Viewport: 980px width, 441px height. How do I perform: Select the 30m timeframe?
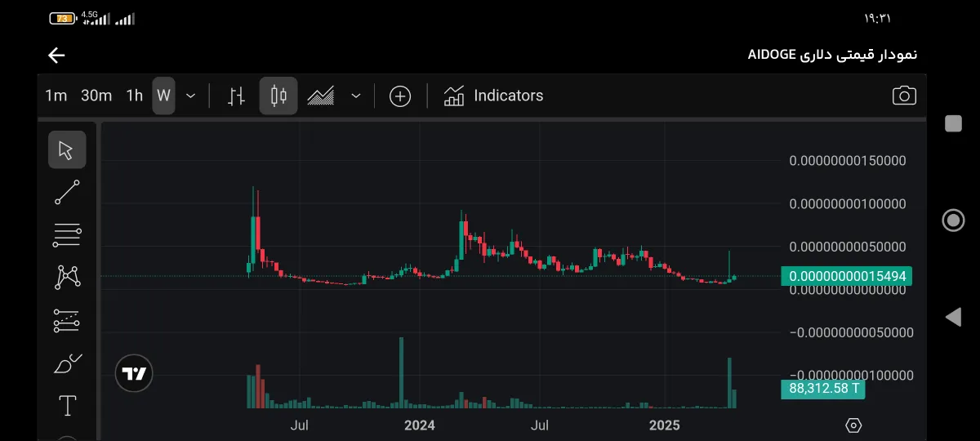(x=96, y=96)
